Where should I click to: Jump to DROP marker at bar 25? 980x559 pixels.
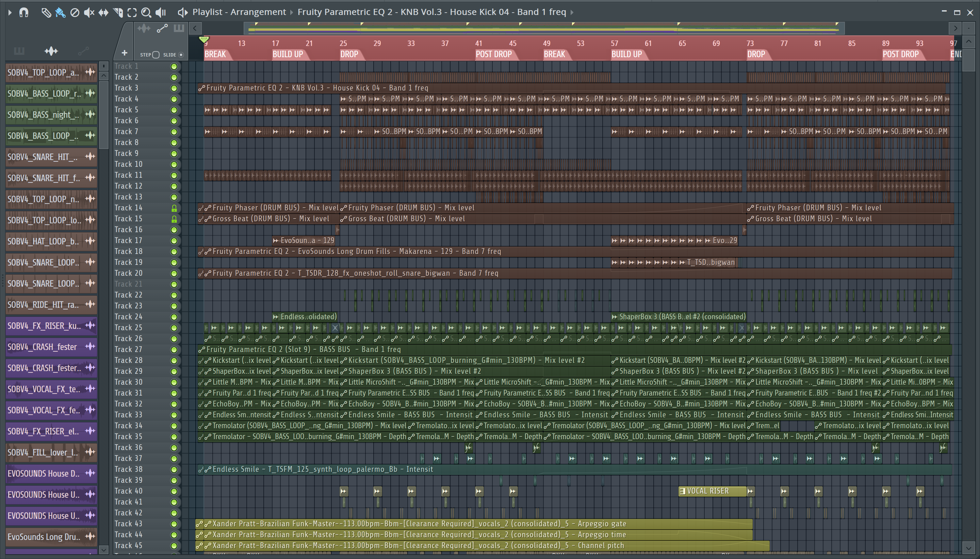coord(349,54)
